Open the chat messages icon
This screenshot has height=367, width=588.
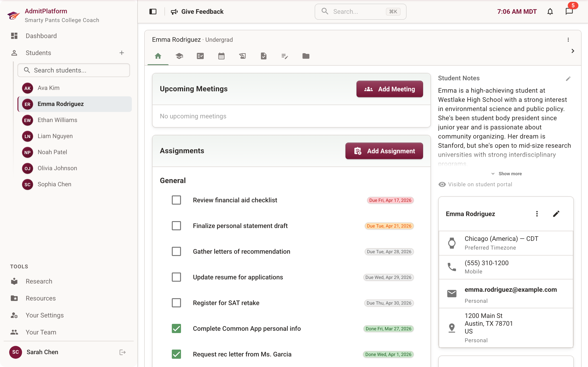tap(569, 11)
